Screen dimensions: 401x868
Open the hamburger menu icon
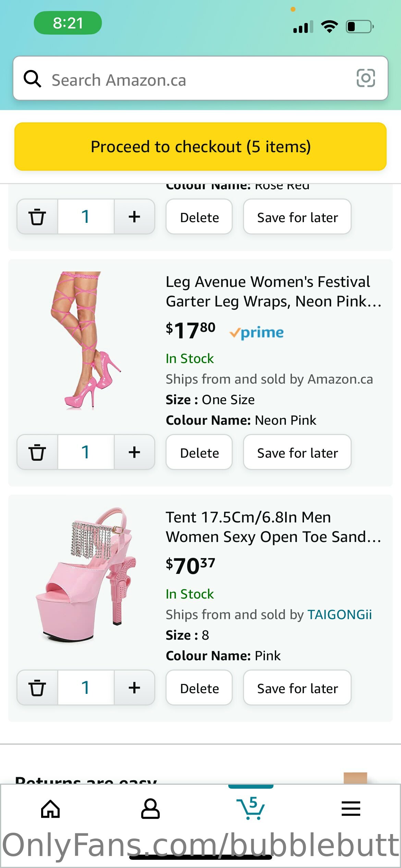351,809
